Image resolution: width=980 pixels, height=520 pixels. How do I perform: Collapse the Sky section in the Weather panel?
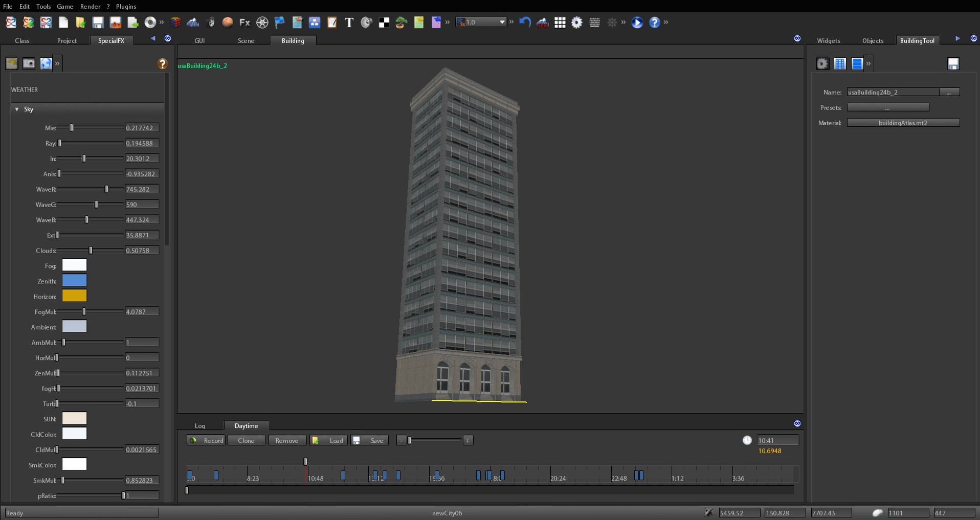[16, 109]
